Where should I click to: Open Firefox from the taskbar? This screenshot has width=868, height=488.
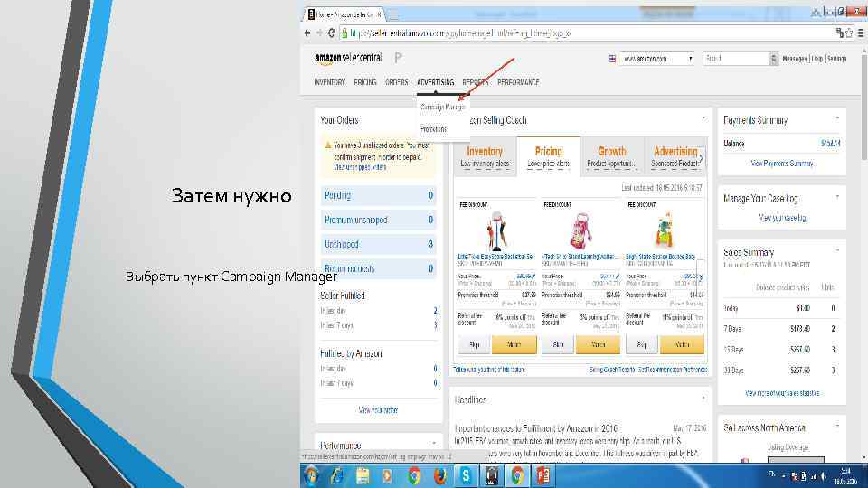[439, 476]
